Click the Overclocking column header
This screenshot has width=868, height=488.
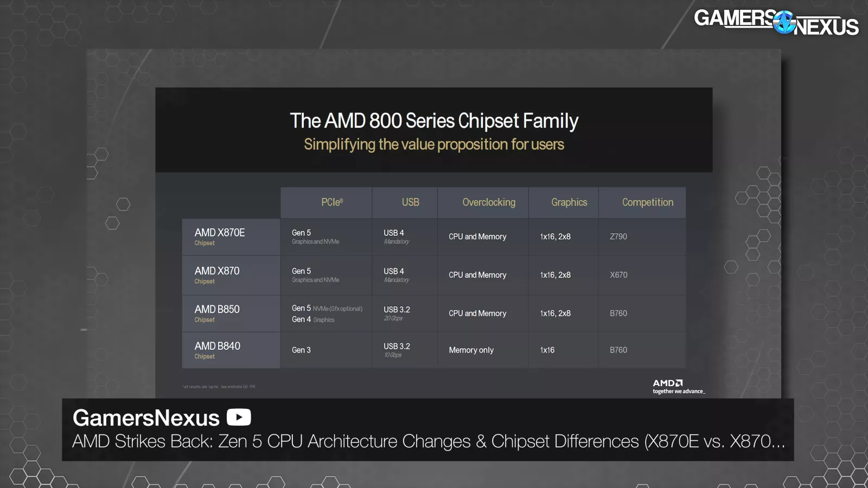pos(488,202)
